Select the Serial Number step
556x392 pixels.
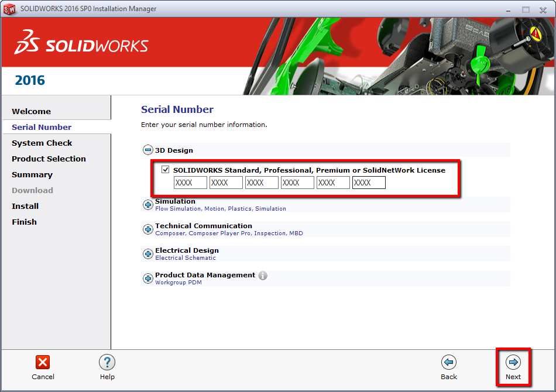(x=42, y=127)
